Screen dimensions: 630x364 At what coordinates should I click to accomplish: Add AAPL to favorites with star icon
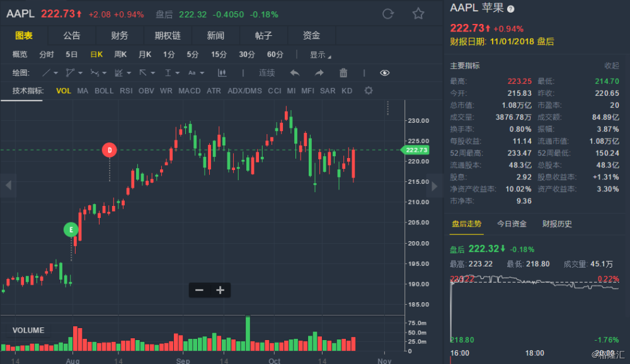pos(418,14)
